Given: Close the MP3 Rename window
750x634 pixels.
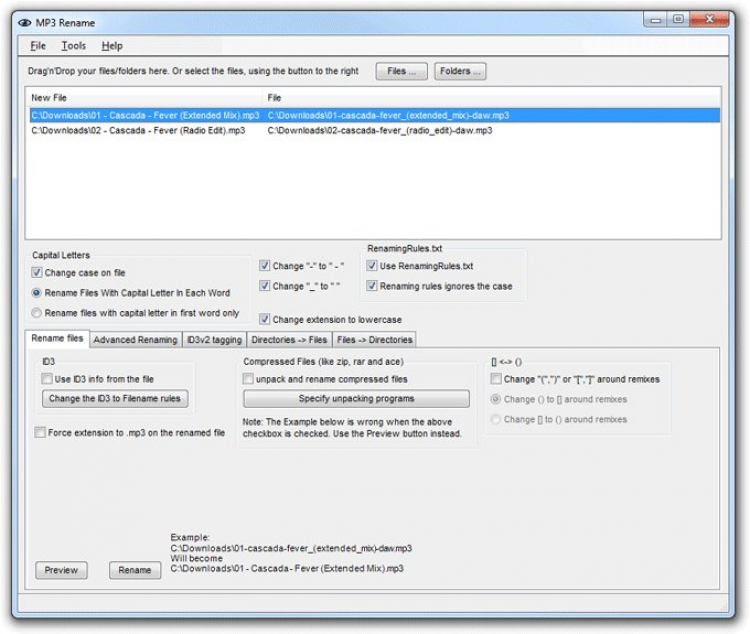Looking at the screenshot, I should click(x=710, y=20).
